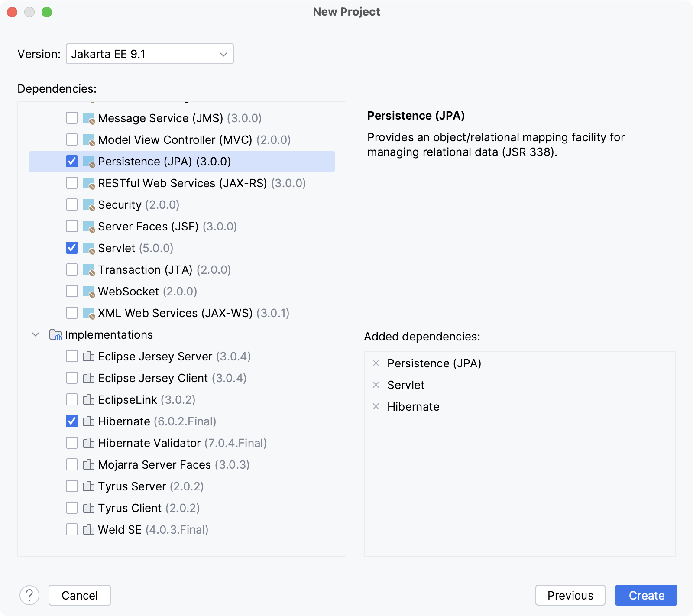Screen dimensions: 693x616
Task: Enable the EclipseLink dependency checkbox
Action: coord(71,399)
